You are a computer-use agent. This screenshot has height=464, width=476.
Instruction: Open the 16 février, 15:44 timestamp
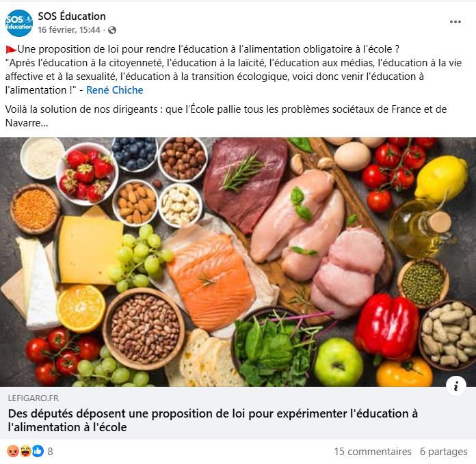click(x=69, y=29)
